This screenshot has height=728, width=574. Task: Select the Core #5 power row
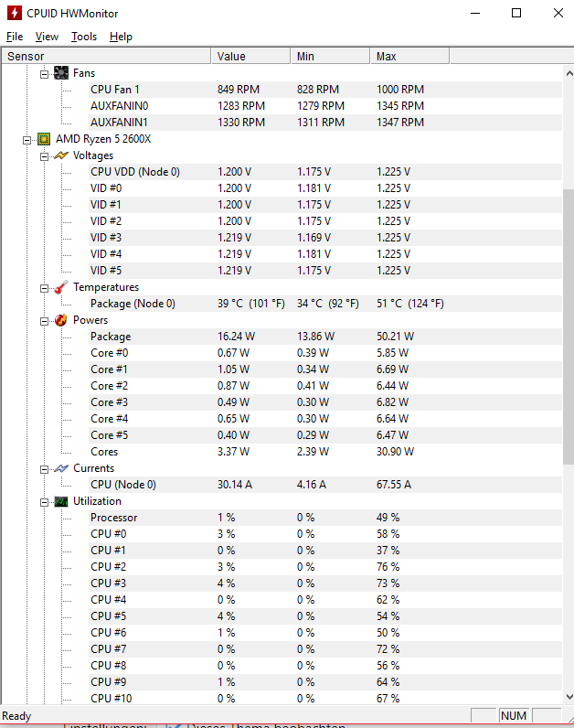(325, 435)
